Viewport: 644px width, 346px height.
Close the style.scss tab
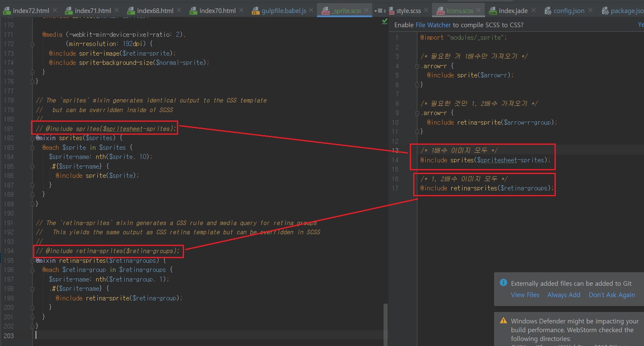click(426, 10)
